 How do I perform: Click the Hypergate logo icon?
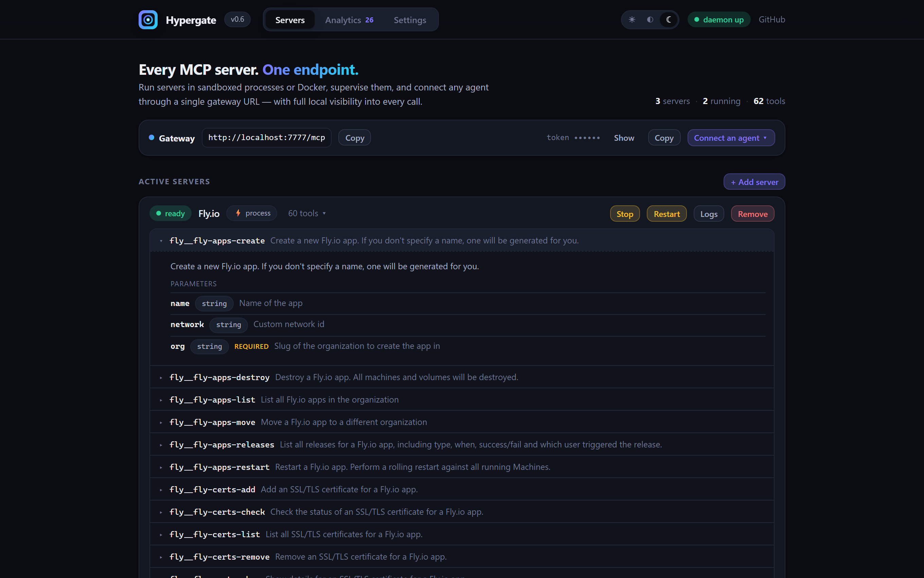click(x=148, y=19)
